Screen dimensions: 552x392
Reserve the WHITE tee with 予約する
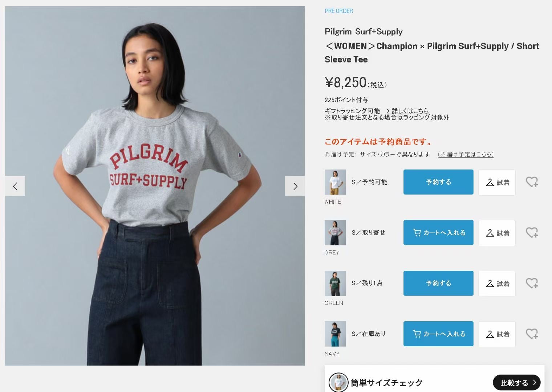pos(438,182)
